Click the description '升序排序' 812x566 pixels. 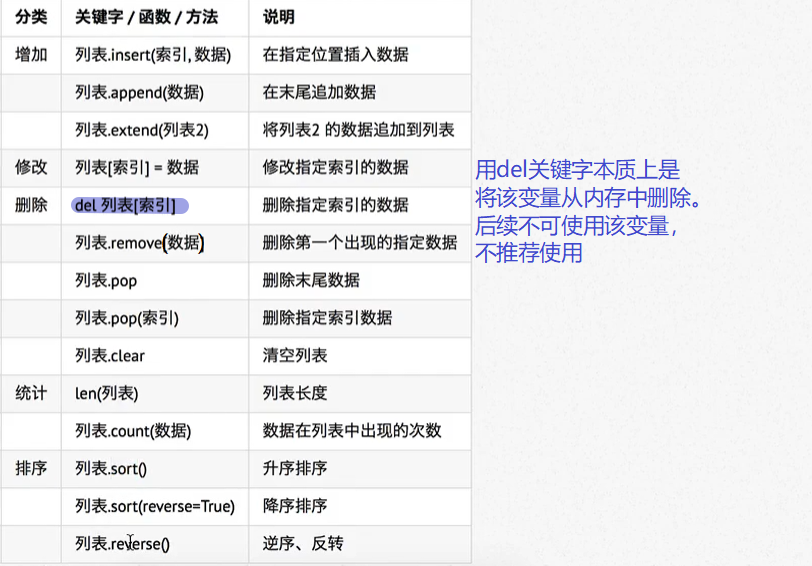(295, 468)
